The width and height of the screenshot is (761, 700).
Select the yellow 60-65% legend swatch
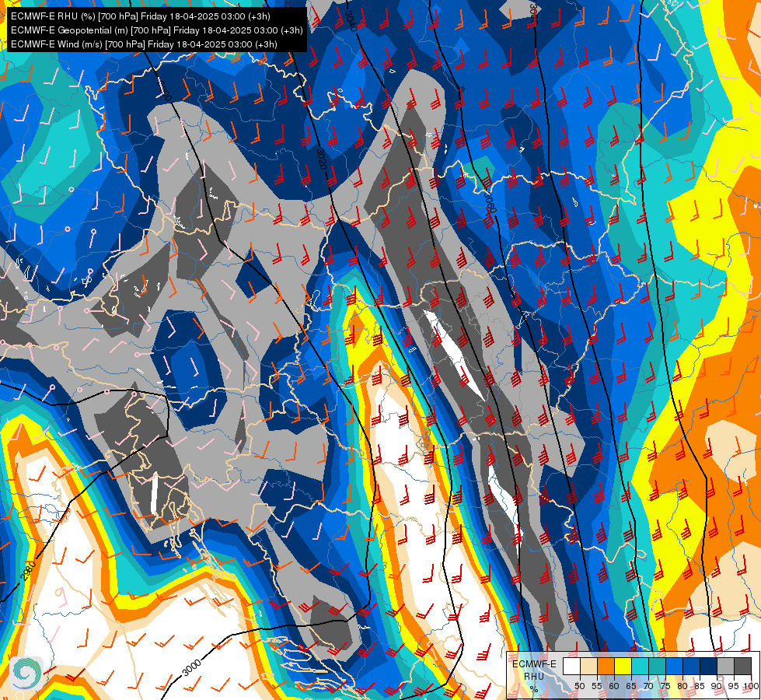click(623, 666)
